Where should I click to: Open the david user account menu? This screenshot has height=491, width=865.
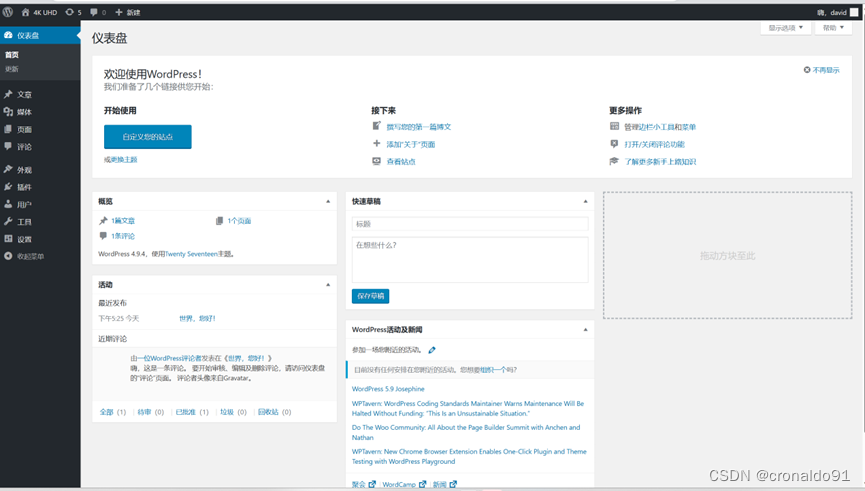[837, 12]
